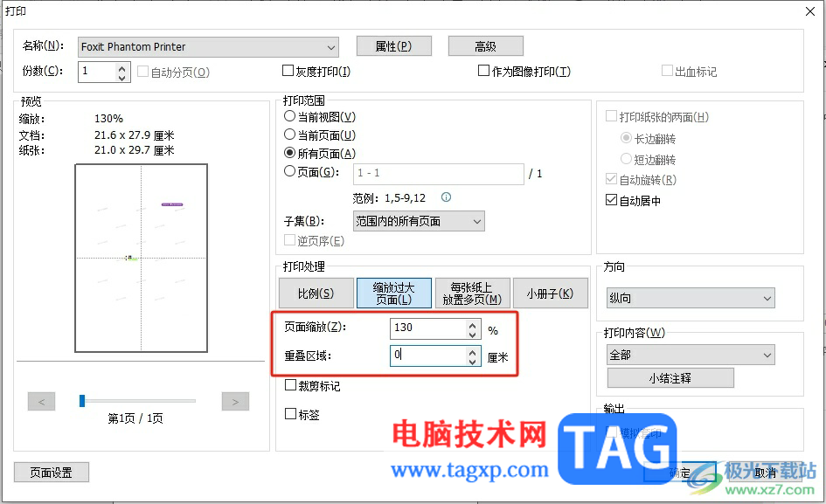The image size is (826, 504).
Task: Click the page zoom input field
Action: 427,328
